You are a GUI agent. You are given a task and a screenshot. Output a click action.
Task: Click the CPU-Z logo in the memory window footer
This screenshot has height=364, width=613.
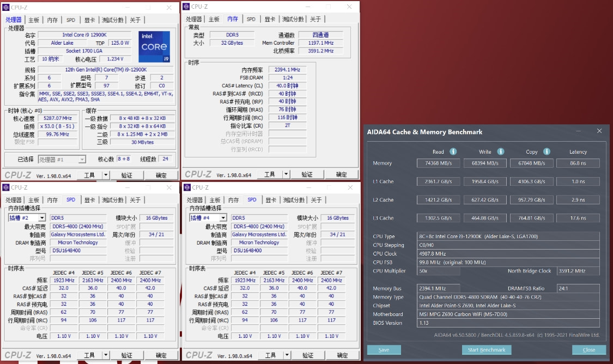[199, 174]
